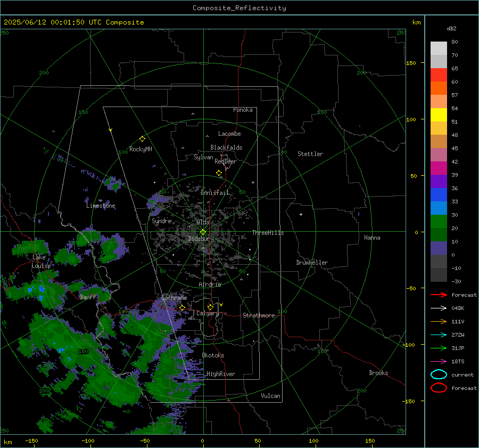Select the cyan 27ZW arrow icon

(x=439, y=335)
